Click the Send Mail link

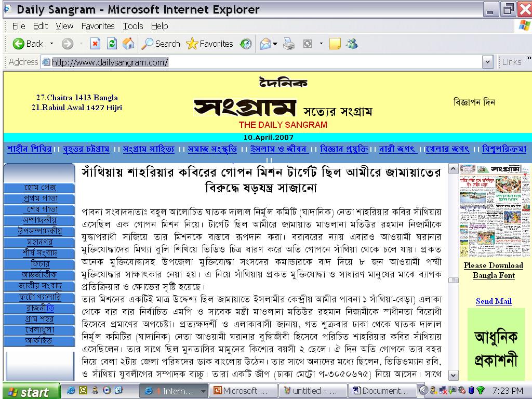494,301
